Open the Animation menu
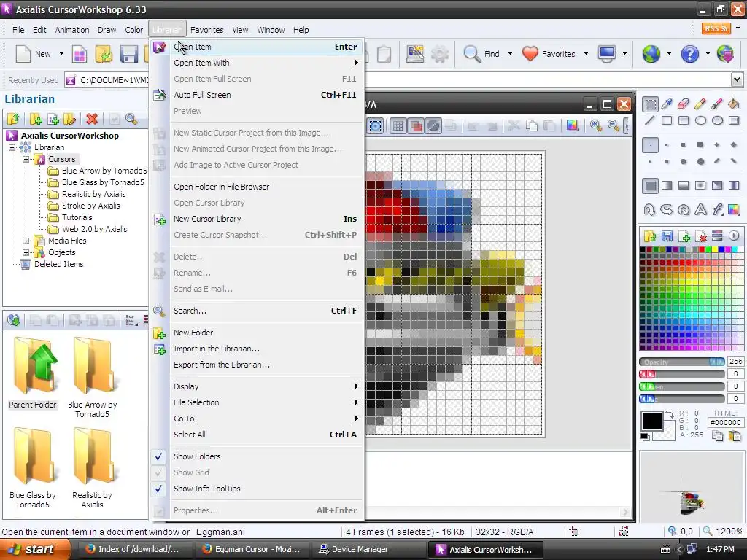747x560 pixels. (72, 29)
